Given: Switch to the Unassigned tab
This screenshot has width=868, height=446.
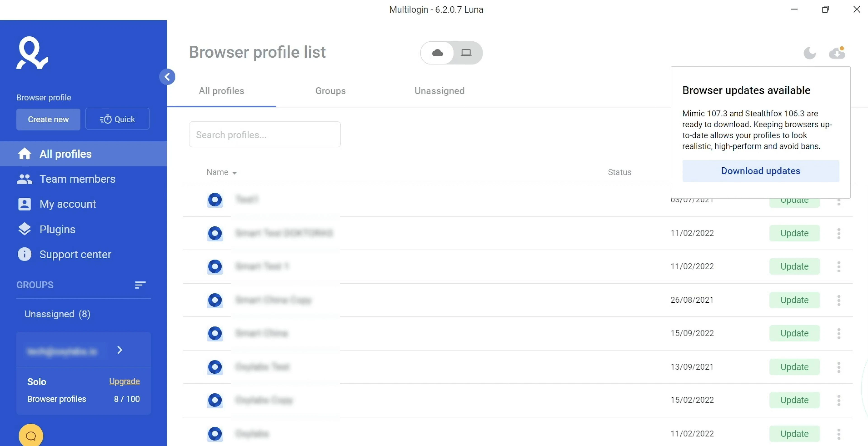Looking at the screenshot, I should coord(439,91).
